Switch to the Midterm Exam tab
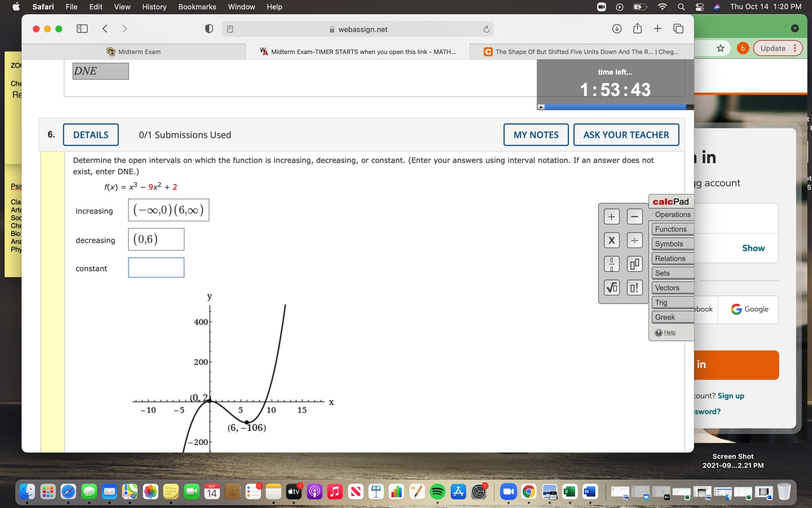Image resolution: width=812 pixels, height=508 pixels. pyautogui.click(x=134, y=51)
